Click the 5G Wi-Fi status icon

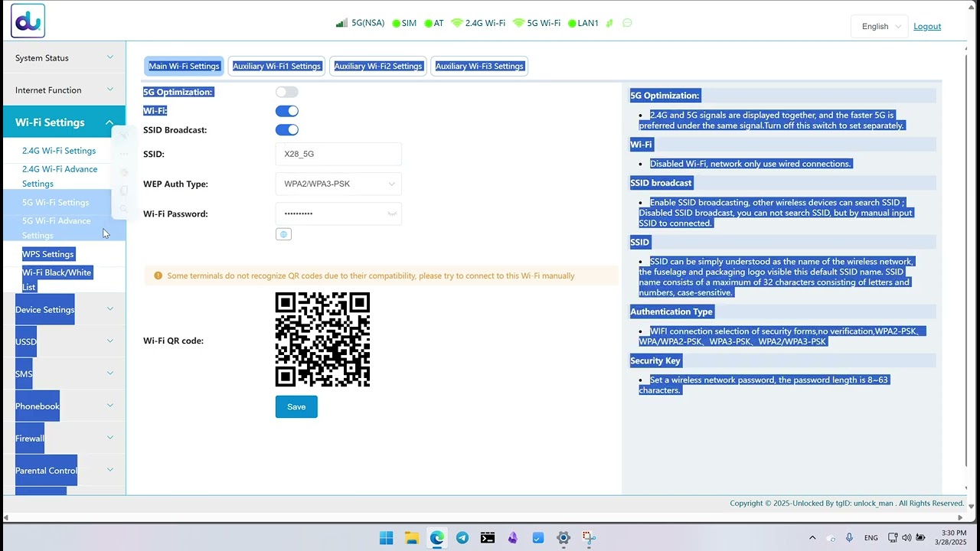pos(519,23)
